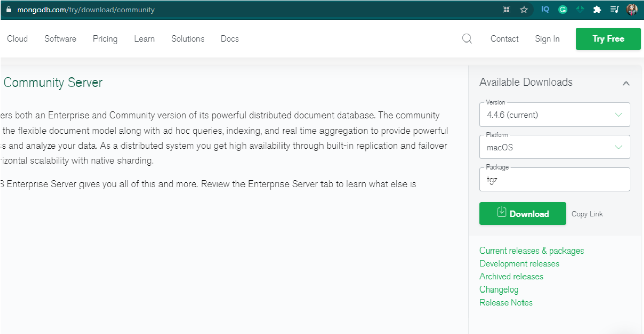Click the Community Server heading
644x334 pixels.
(53, 82)
